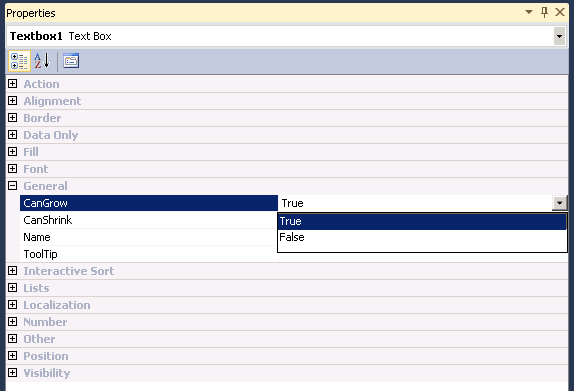Select False in the CanGrow list
574x391 pixels.
(x=422, y=237)
